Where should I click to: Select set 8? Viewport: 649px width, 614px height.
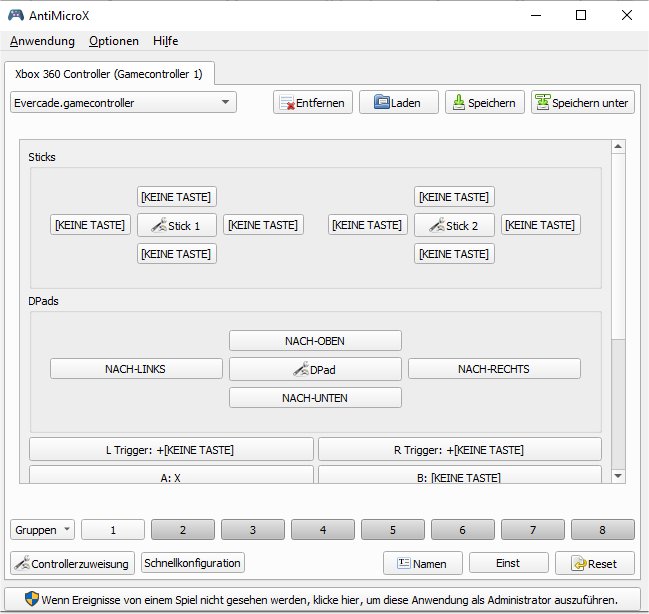click(602, 530)
